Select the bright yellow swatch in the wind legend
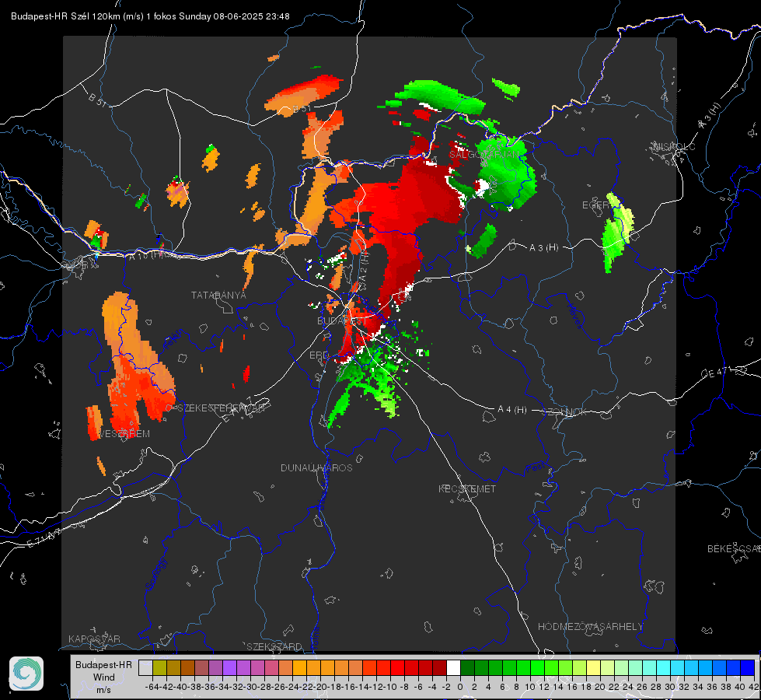 tap(594, 667)
